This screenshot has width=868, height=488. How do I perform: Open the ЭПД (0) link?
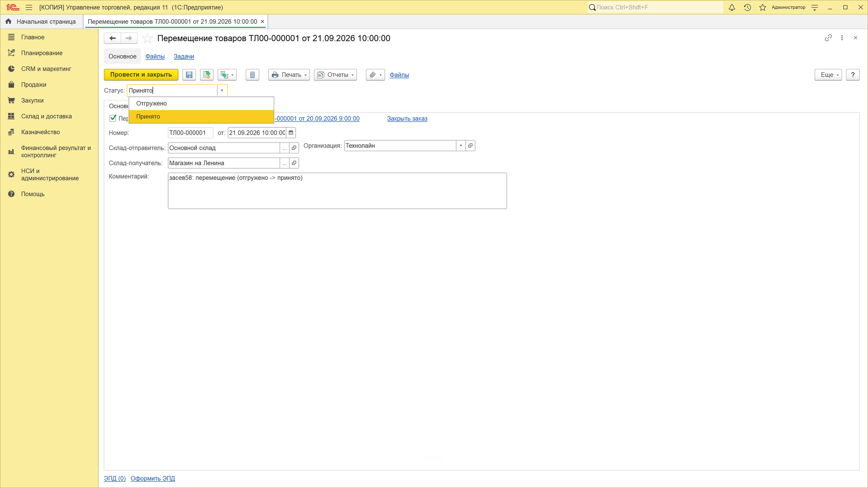[x=115, y=478]
